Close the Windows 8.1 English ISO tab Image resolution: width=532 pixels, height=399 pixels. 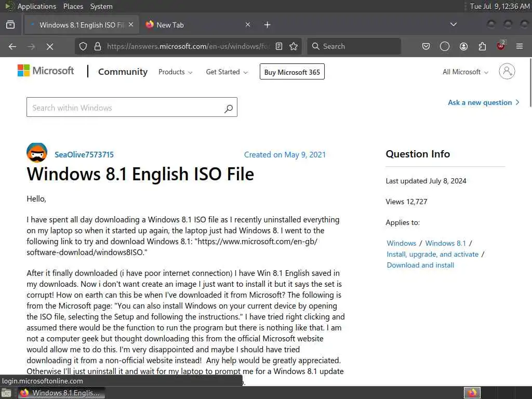pos(131,25)
